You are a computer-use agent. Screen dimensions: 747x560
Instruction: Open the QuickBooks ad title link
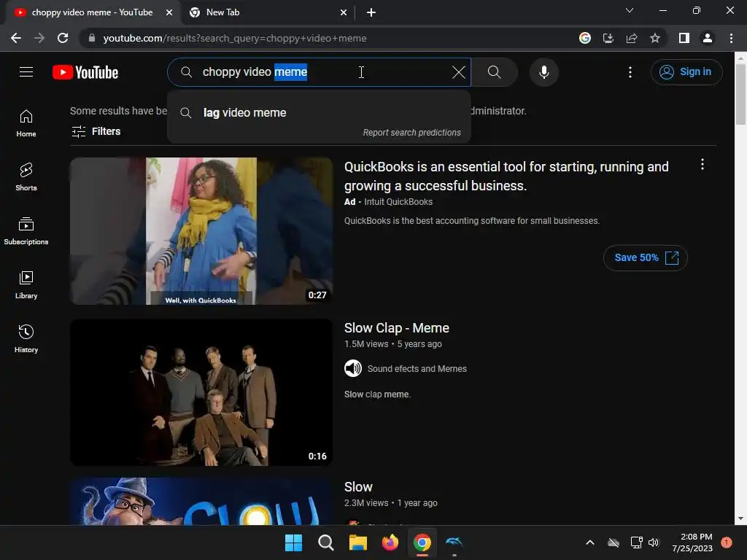(x=506, y=176)
